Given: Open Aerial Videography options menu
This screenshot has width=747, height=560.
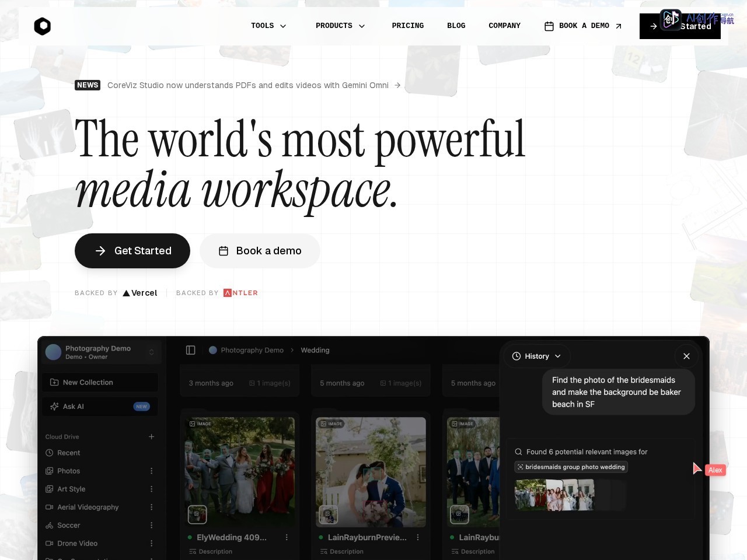Looking at the screenshot, I should (x=151, y=507).
